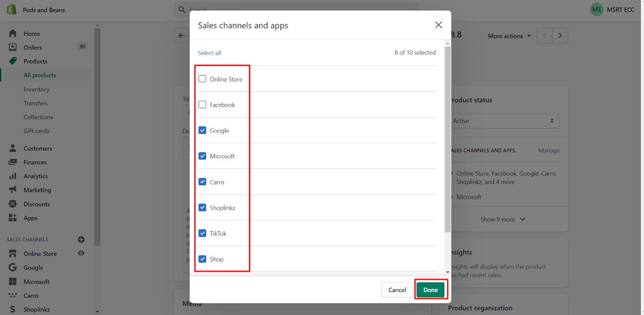Open Products in the sidebar
This screenshot has height=315, width=644.
pyautogui.click(x=35, y=61)
